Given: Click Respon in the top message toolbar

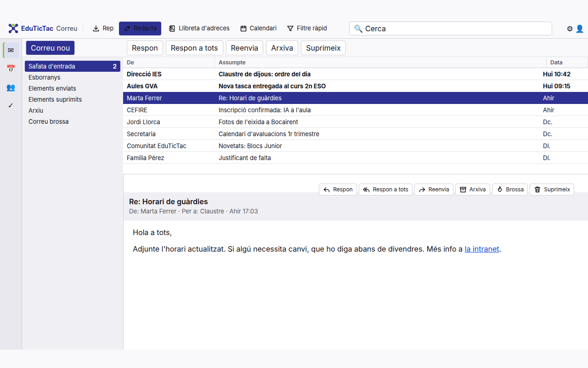Looking at the screenshot, I should click(x=145, y=48).
